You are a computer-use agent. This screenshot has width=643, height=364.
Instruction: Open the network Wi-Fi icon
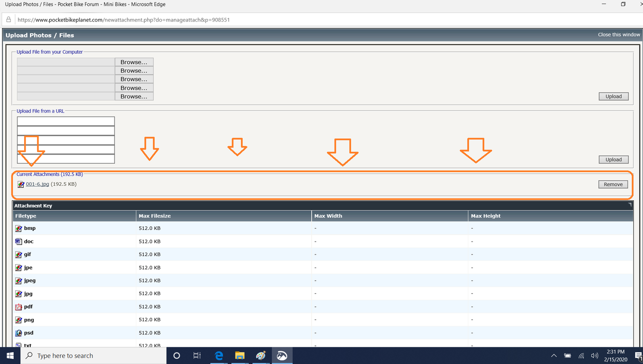click(x=581, y=355)
